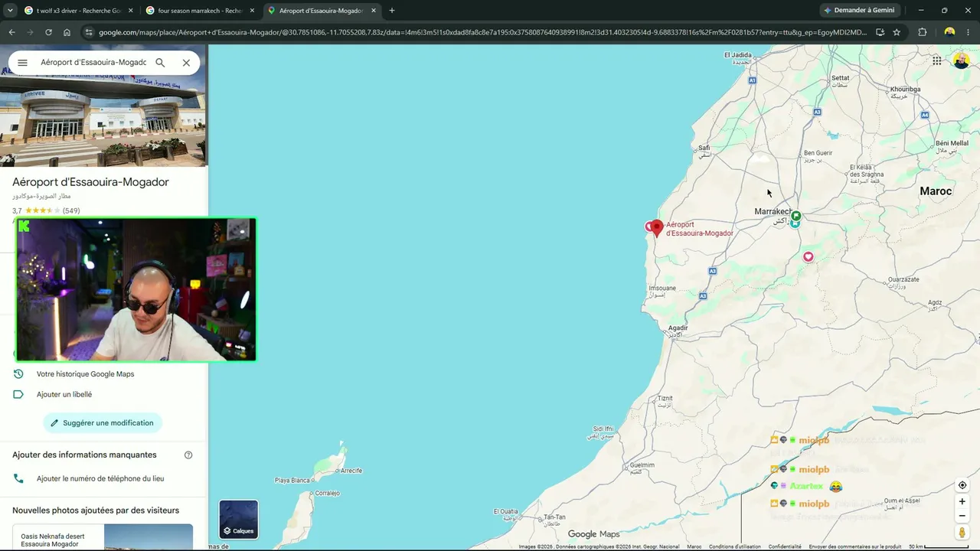Click Ajouter un libellé
Viewport: 980px width, 551px height.
[64, 395]
